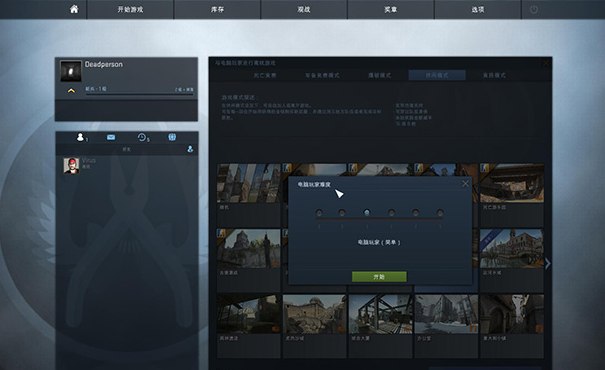Click the power quit icon
Viewport: 605px width, 370px height.
click(534, 9)
